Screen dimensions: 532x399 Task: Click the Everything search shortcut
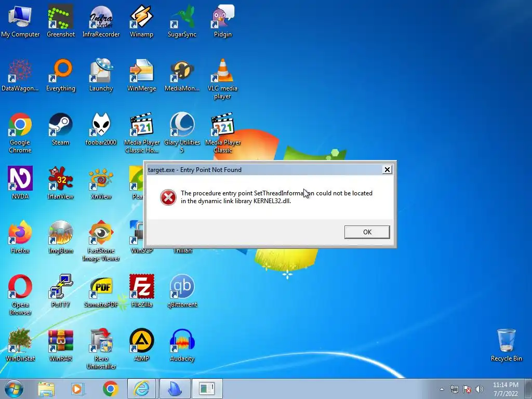click(x=60, y=75)
